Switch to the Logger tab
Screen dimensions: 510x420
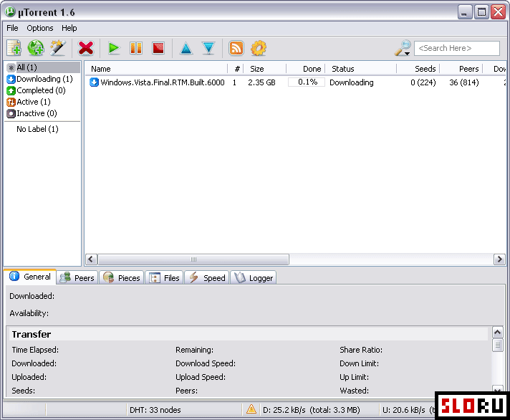[254, 278]
